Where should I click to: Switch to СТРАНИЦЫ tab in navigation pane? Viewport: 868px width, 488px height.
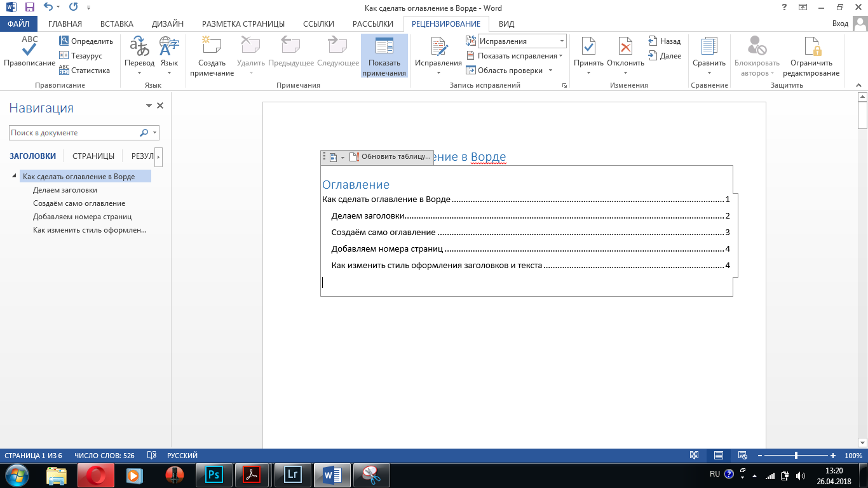click(93, 156)
